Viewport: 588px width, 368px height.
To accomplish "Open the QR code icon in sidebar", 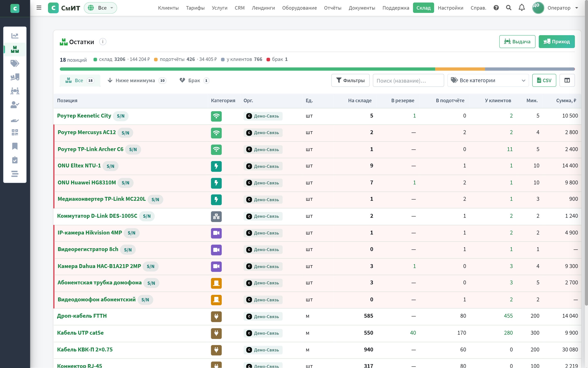I will click(15, 132).
